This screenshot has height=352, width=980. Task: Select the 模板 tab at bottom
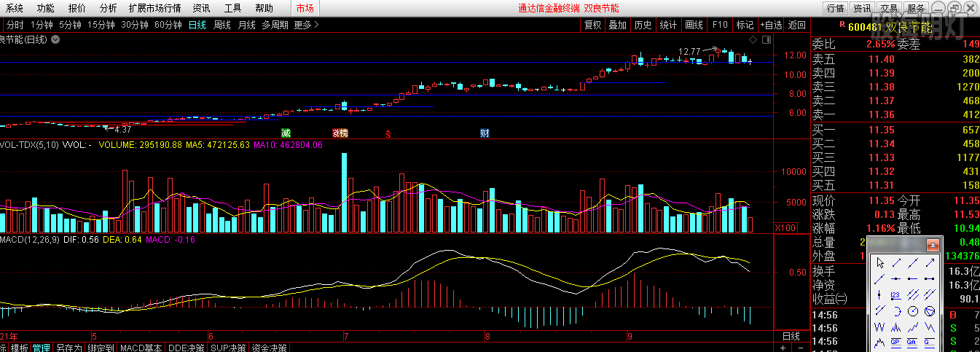19,348
